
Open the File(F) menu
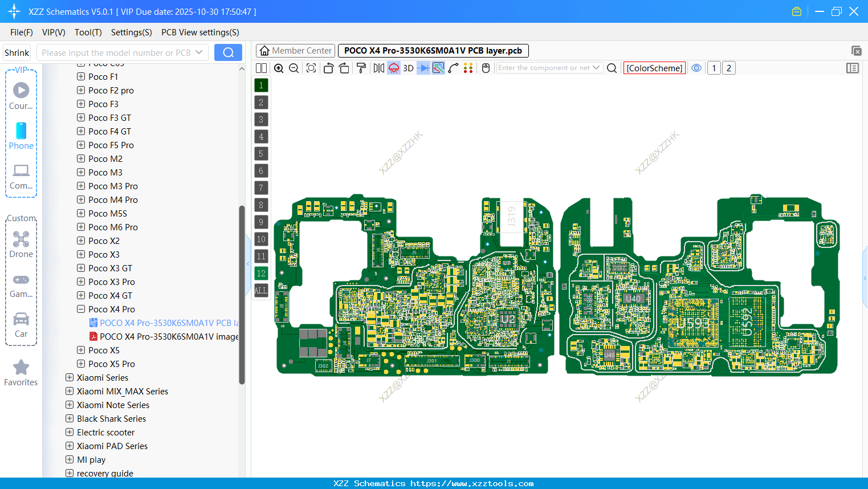(x=22, y=32)
